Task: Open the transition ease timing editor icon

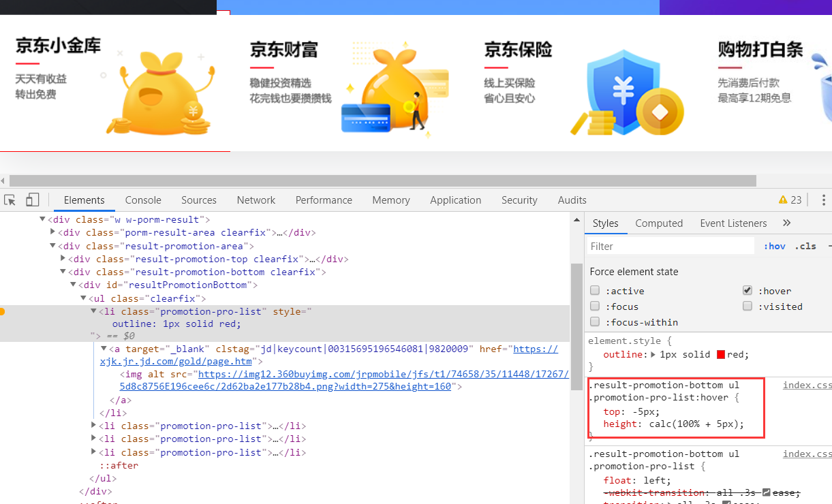Action: coord(766,492)
